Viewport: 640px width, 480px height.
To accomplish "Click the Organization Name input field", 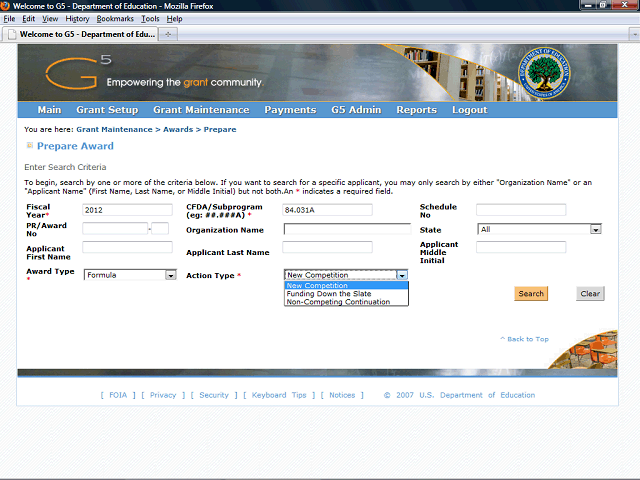I will [347, 229].
